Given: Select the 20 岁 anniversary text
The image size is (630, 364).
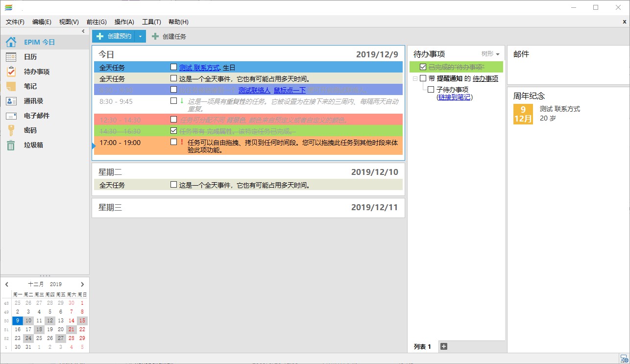Looking at the screenshot, I should pyautogui.click(x=547, y=118).
